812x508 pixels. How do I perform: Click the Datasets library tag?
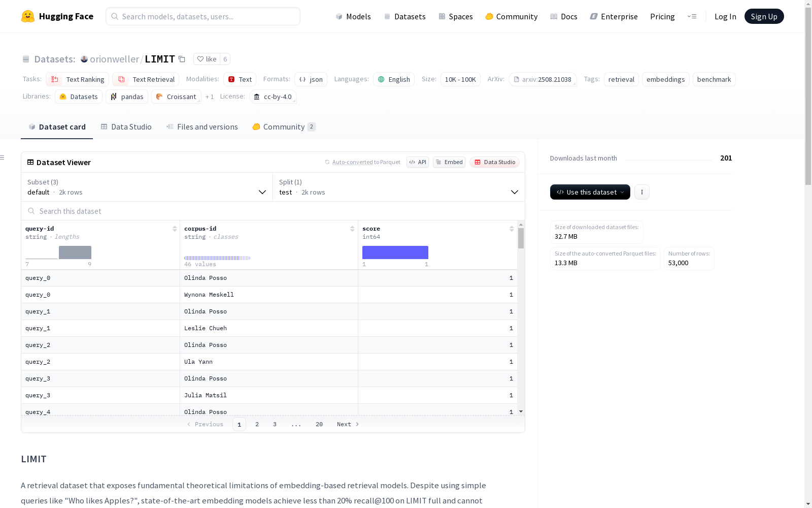79,97
